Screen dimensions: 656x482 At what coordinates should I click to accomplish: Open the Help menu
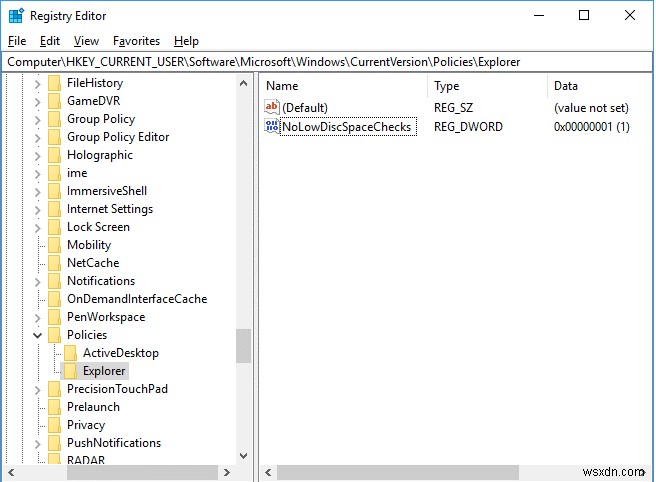(186, 41)
